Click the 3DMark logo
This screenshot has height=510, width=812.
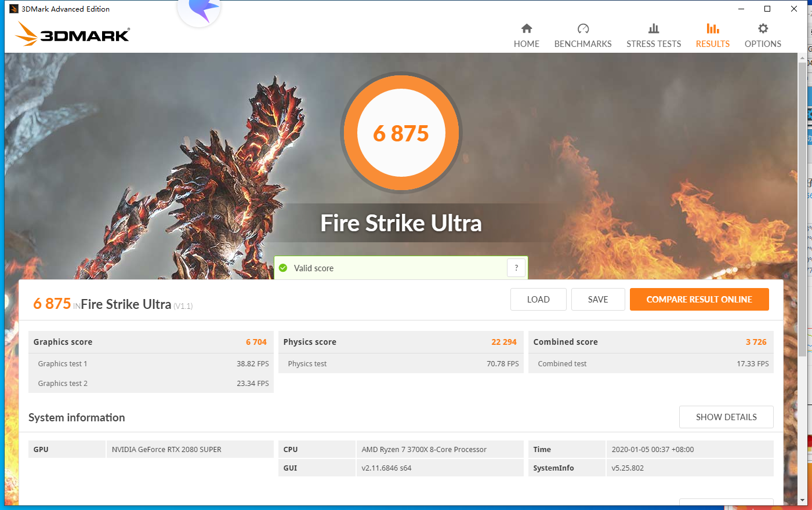point(72,34)
